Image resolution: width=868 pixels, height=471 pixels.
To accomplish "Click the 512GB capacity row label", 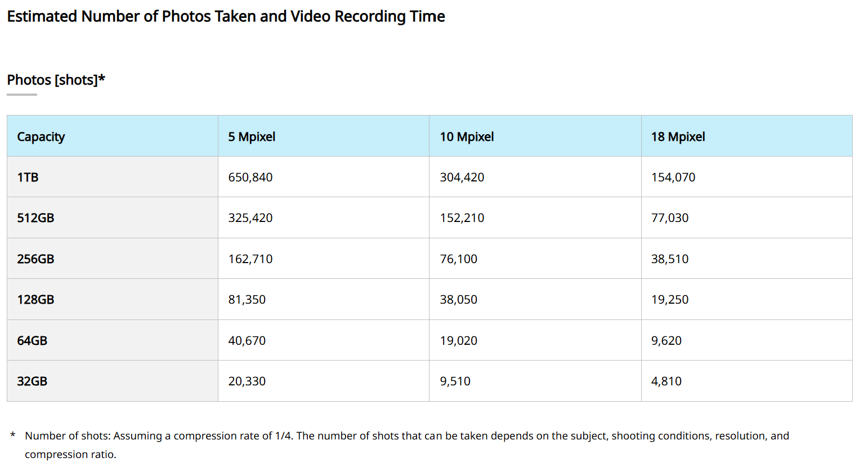I will 35,218.
